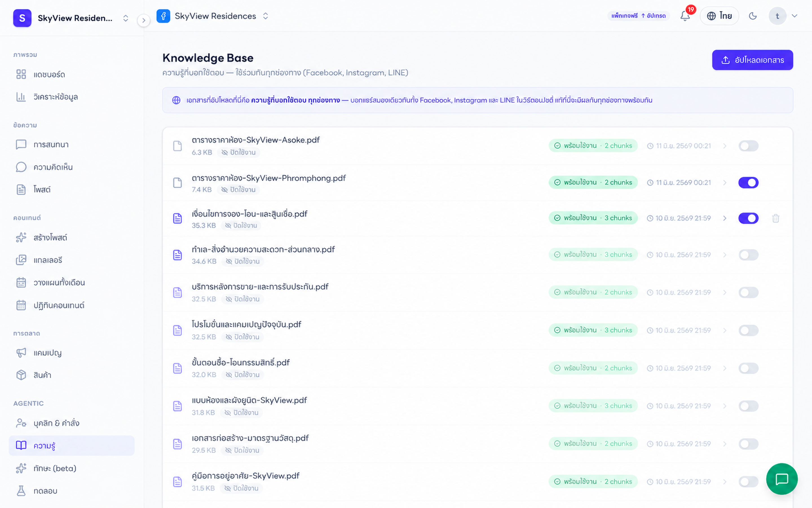The height and width of the screenshot is (508, 812).
Task: Open the notifications bell
Action: [685, 16]
